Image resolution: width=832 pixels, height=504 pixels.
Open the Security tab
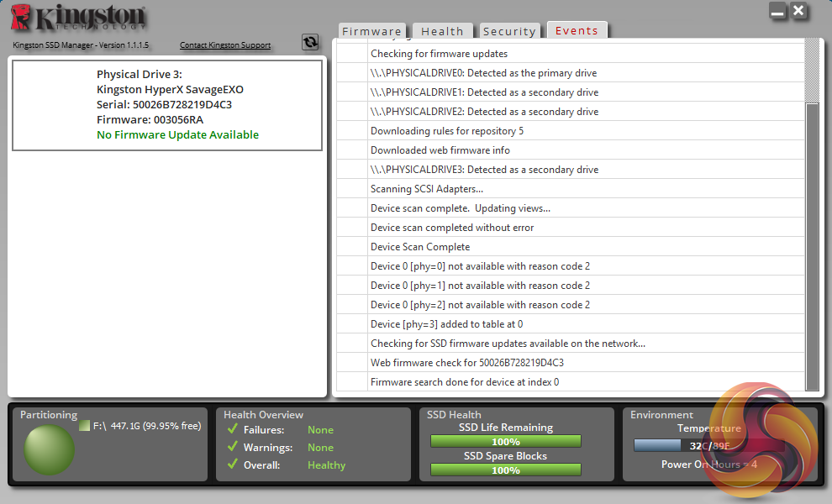click(509, 31)
